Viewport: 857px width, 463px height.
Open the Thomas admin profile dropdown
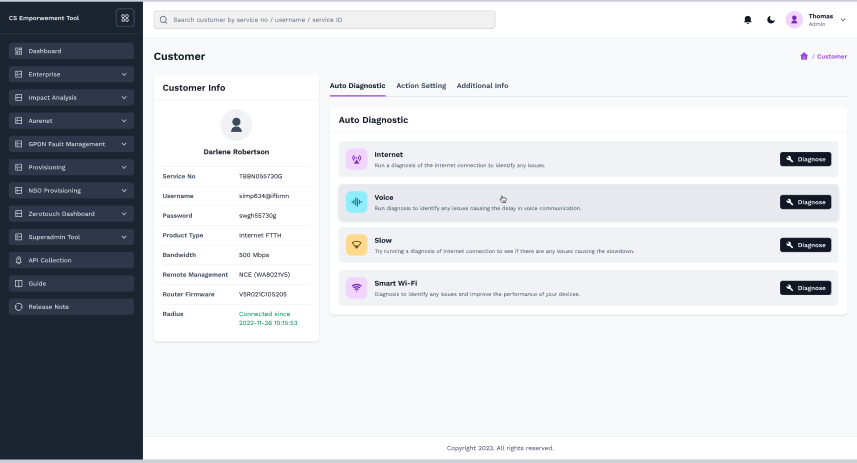815,20
